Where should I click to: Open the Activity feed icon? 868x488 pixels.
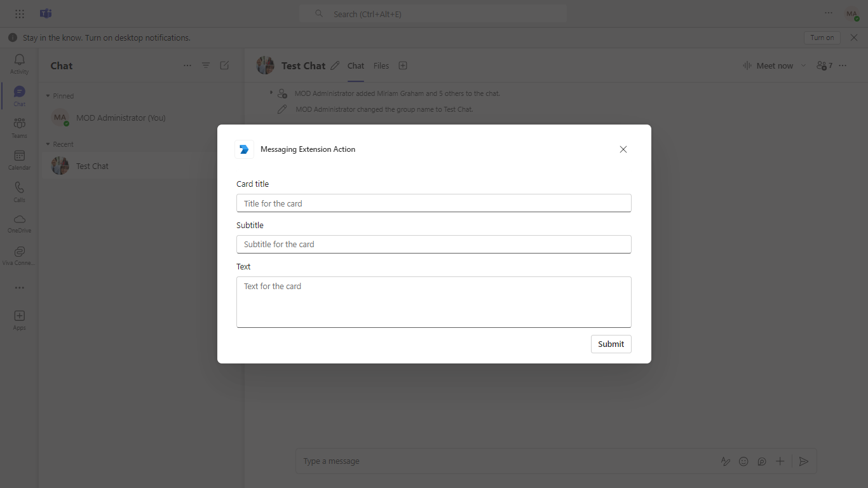(x=19, y=64)
